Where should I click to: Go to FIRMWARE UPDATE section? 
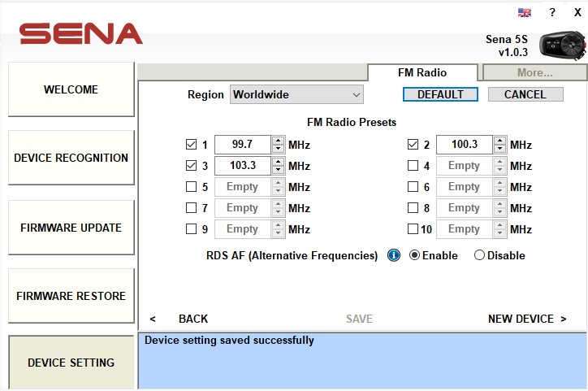coord(71,228)
